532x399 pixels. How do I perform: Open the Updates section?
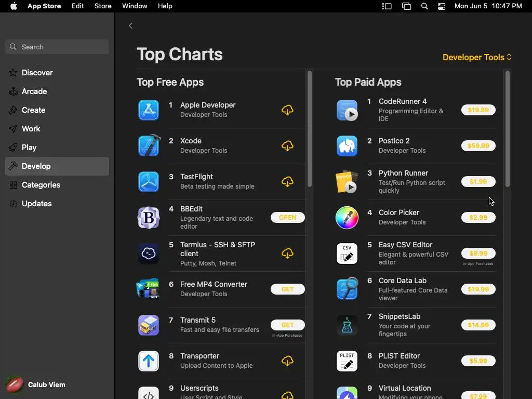(x=57, y=204)
